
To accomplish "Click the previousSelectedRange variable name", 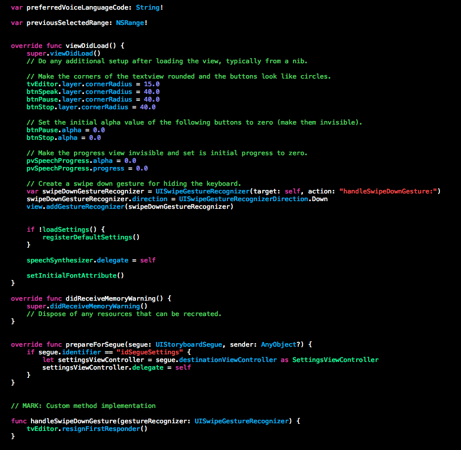I will point(69,23).
